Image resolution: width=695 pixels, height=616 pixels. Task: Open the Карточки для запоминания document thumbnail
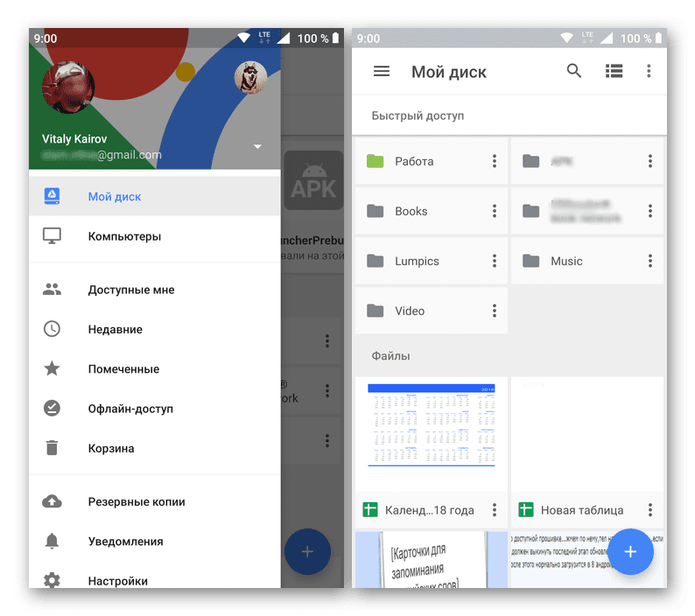coord(432,560)
